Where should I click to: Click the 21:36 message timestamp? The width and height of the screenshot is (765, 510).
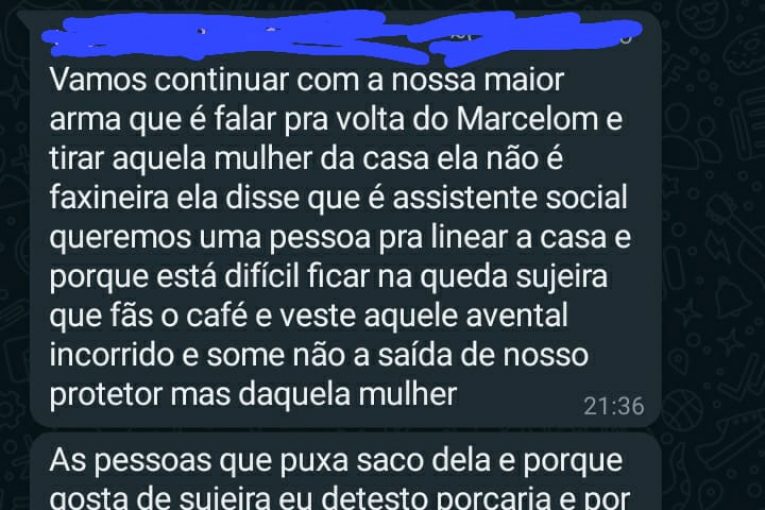614,406
